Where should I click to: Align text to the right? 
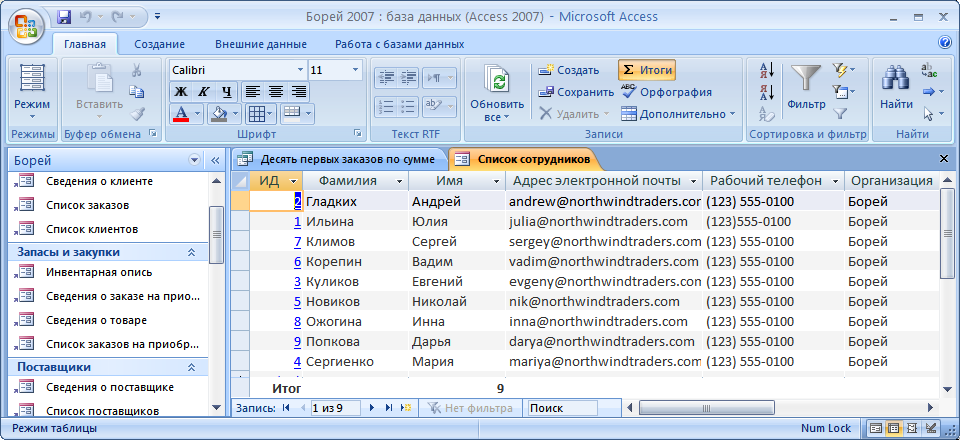(x=298, y=92)
